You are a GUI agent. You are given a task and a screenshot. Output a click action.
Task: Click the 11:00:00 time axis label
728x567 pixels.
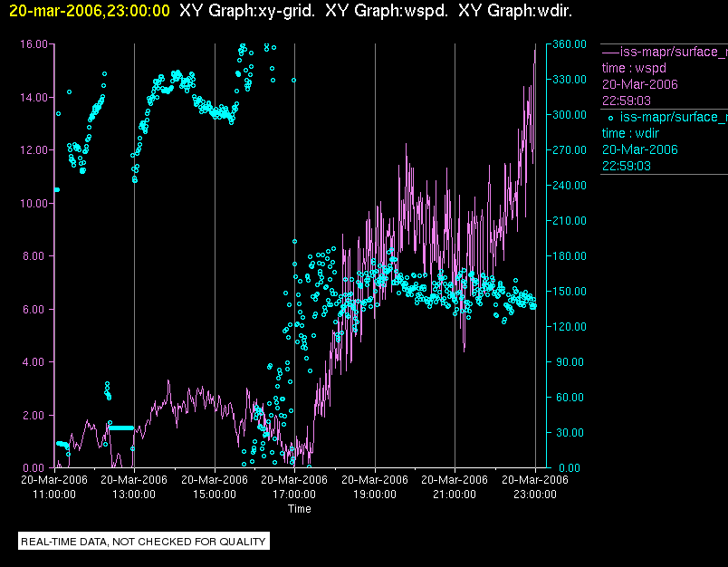click(54, 495)
